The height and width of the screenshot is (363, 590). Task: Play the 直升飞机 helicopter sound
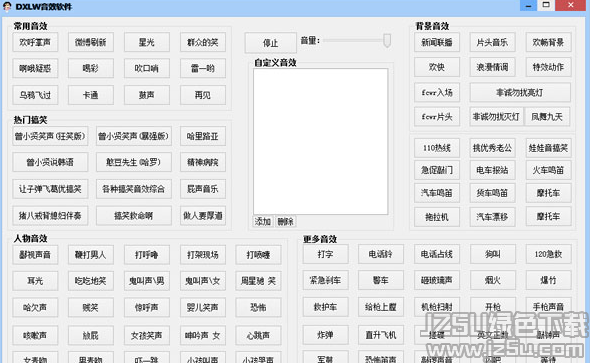pos(381,335)
